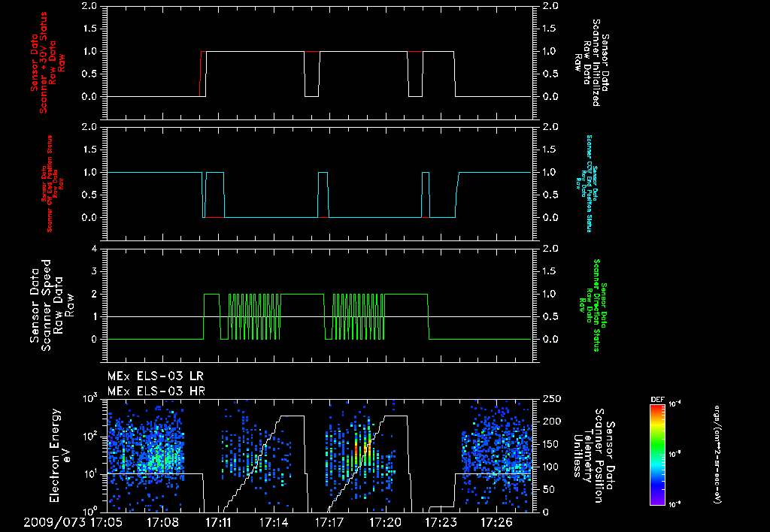
Task: Click the DEF label above the color bar
Action: point(657,400)
